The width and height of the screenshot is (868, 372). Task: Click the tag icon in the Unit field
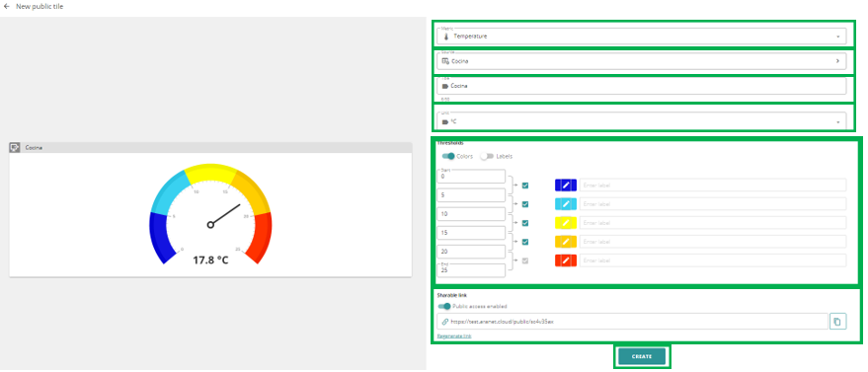[445, 121]
